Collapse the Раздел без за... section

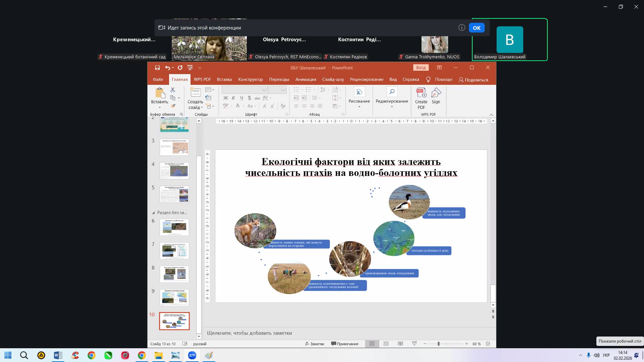click(154, 213)
